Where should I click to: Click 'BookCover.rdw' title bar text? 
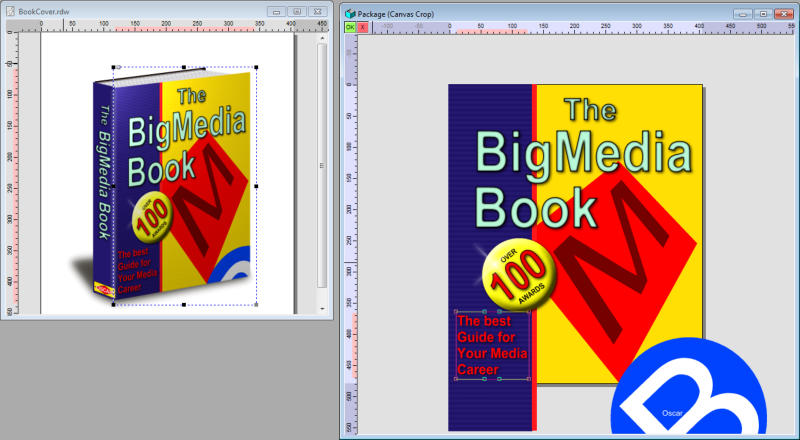tap(44, 11)
